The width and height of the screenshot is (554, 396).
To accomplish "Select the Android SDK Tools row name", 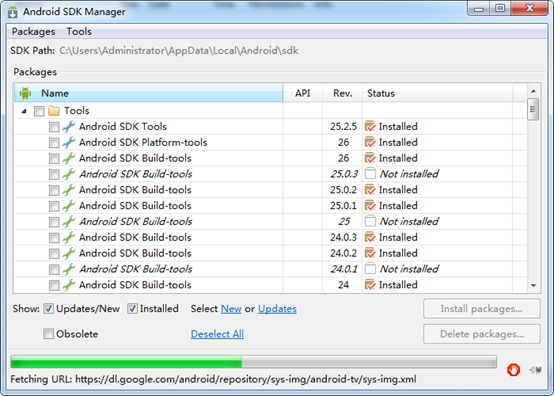I will 123,126.
